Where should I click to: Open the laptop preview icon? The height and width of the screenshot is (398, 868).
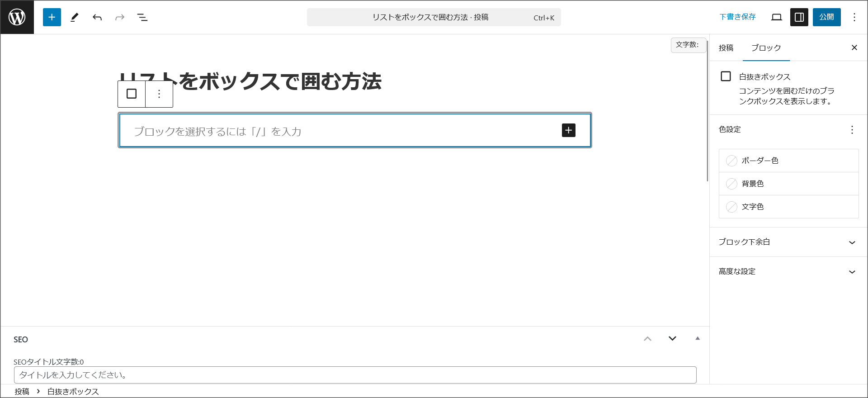777,17
